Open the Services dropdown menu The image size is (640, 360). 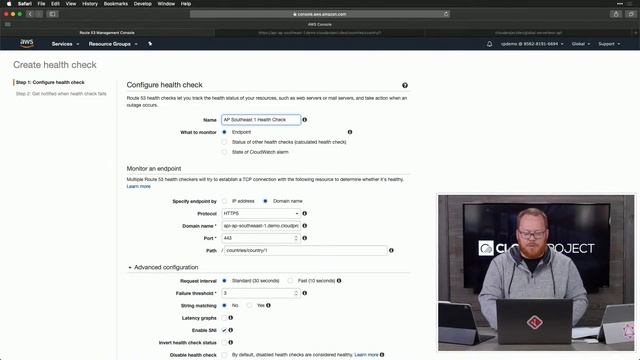[65, 44]
